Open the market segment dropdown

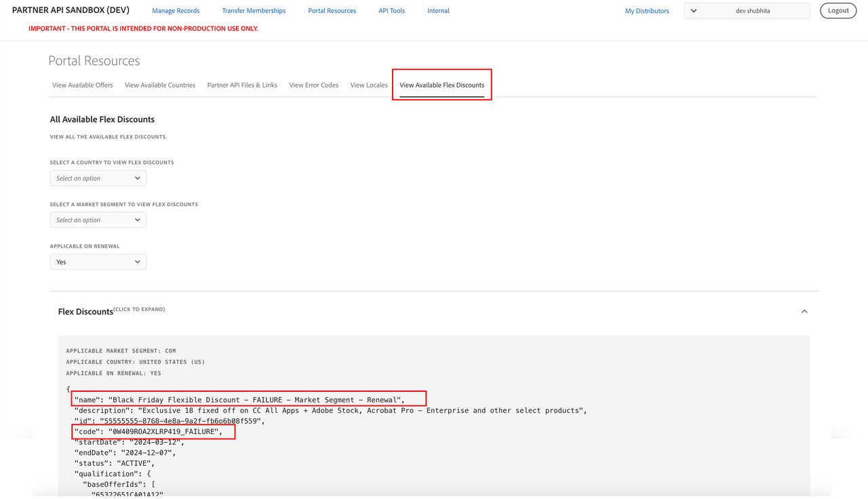point(98,220)
